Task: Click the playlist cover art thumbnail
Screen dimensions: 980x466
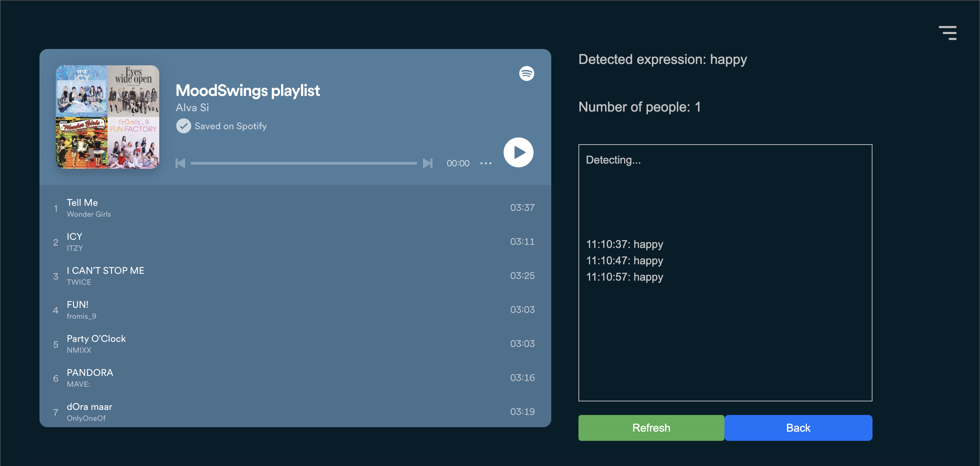Action: [108, 117]
